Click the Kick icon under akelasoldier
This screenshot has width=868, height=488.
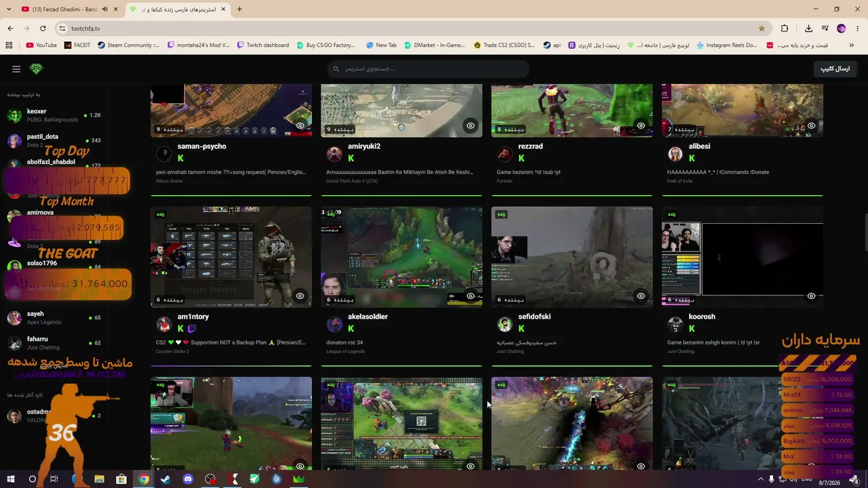[351, 328]
